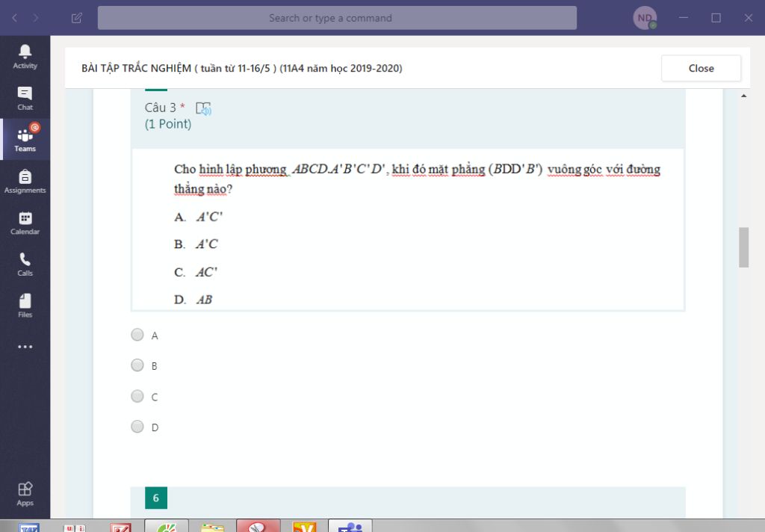Click the vertical scrollbar thumb

pyautogui.click(x=743, y=247)
